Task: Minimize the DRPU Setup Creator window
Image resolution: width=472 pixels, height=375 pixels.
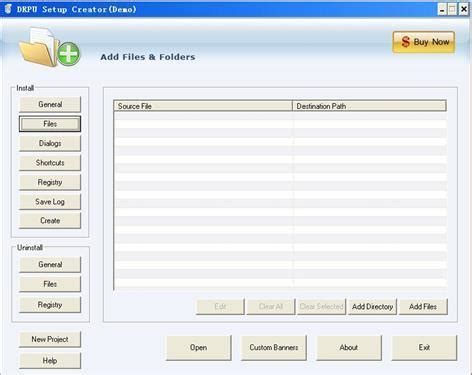Action: coord(442,9)
